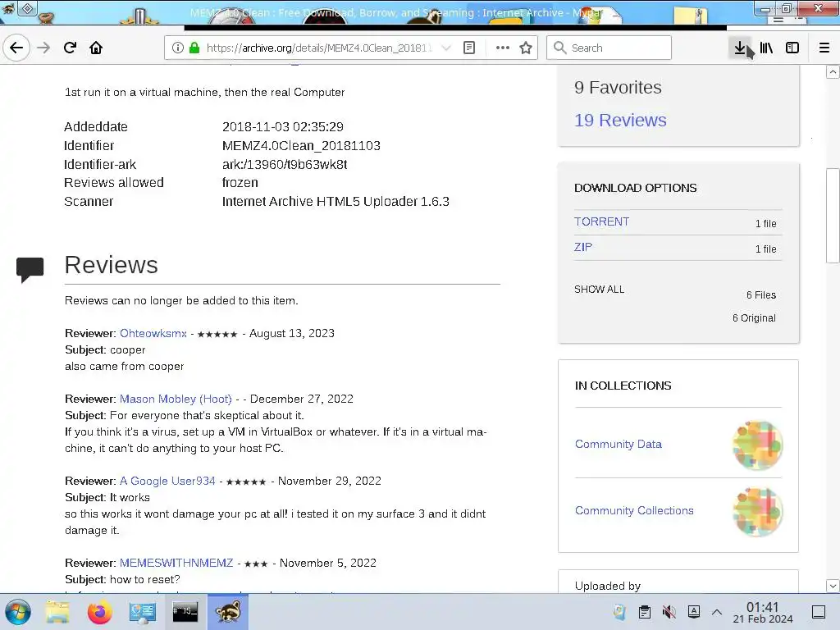This screenshot has width=840, height=630.
Task: Download the ZIP file option
Action: tap(583, 247)
